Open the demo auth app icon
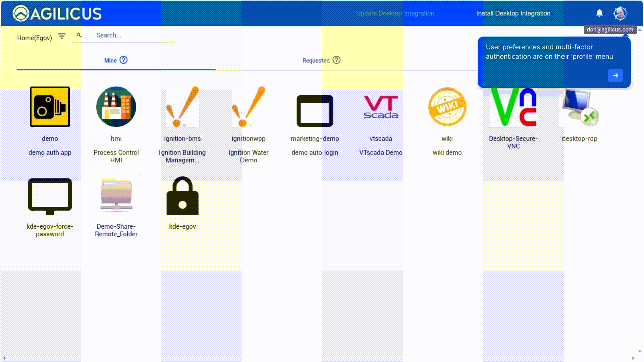644x362 pixels. point(50,107)
